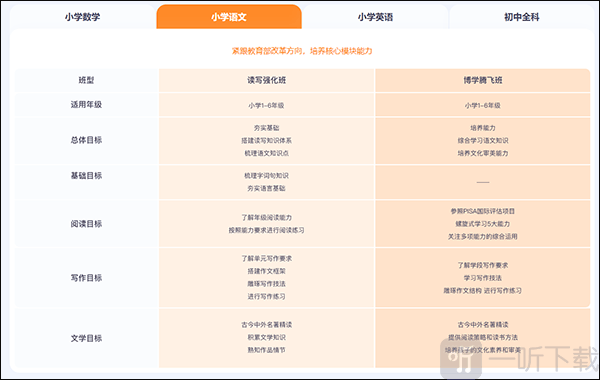Click the 夯实语言基础 line
The width and height of the screenshot is (600, 380).
(266, 188)
